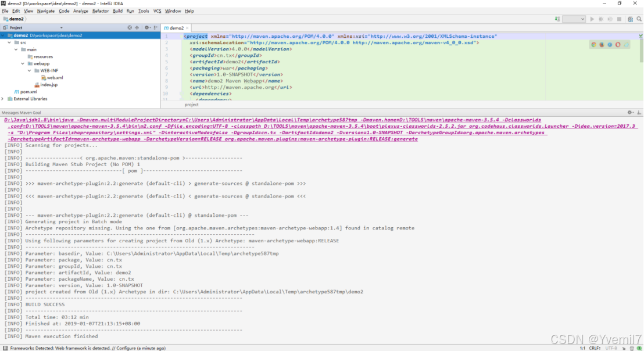Open the Refactor menu
The image size is (644, 351).
pos(100,11)
